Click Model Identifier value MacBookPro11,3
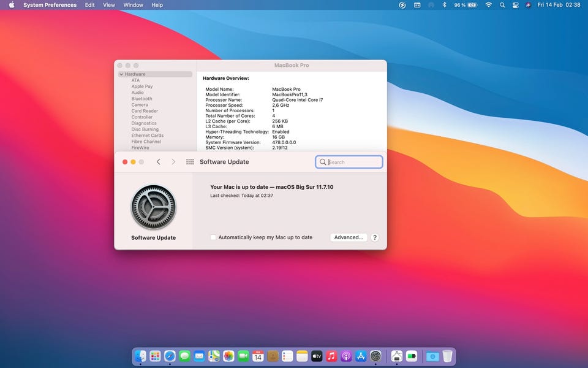The height and width of the screenshot is (368, 588). coord(290,94)
